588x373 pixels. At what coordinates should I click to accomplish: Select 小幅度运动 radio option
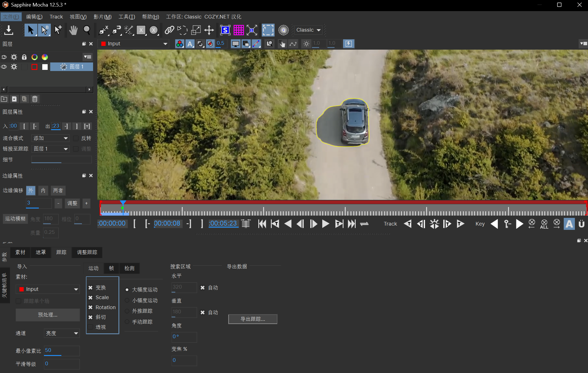[x=127, y=300]
